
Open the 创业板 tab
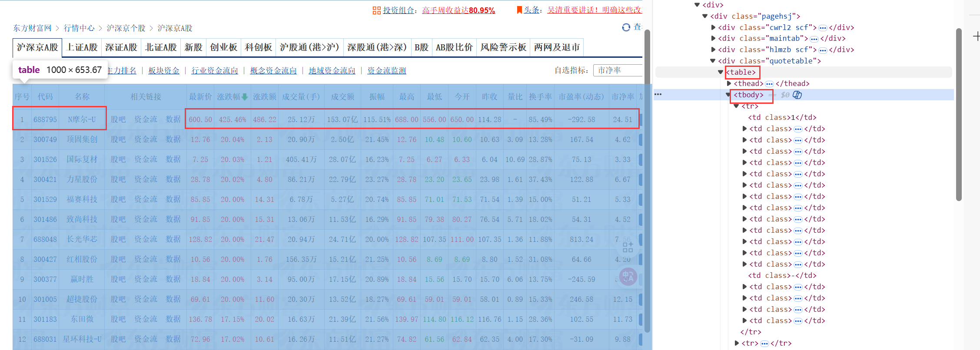224,47
